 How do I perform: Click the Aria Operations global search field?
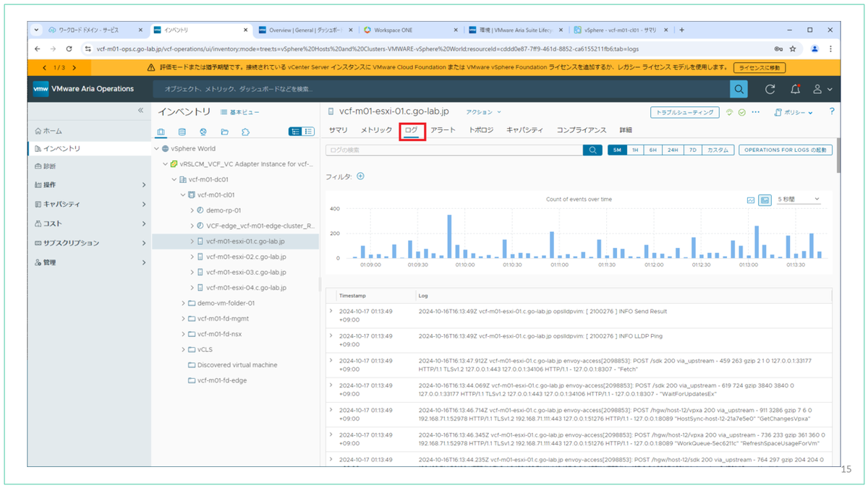click(441, 89)
